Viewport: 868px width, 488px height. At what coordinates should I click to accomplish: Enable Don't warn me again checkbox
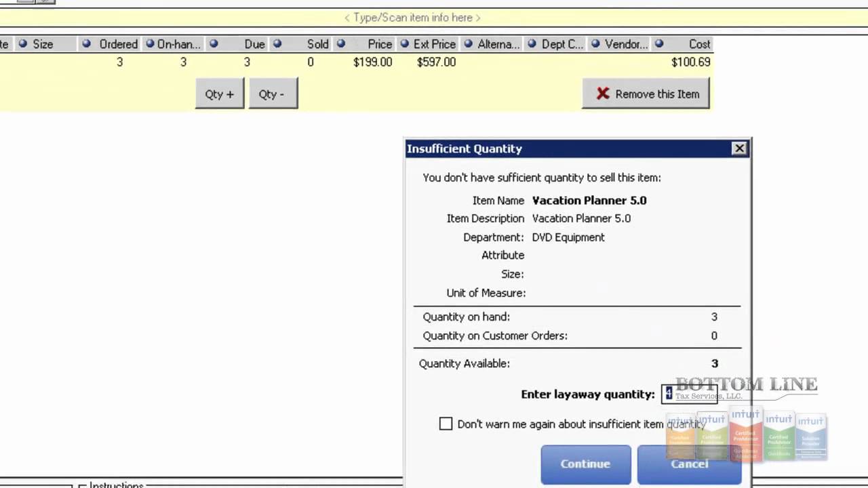446,424
